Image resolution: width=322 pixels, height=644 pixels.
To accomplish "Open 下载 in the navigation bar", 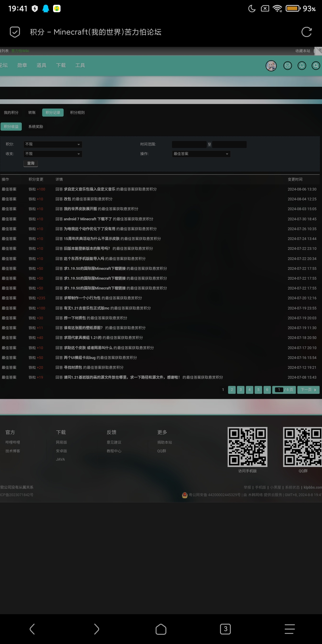I will [x=61, y=65].
